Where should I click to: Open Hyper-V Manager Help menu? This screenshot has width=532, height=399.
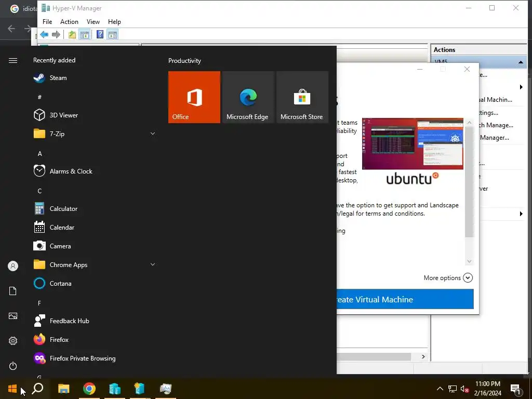(114, 22)
